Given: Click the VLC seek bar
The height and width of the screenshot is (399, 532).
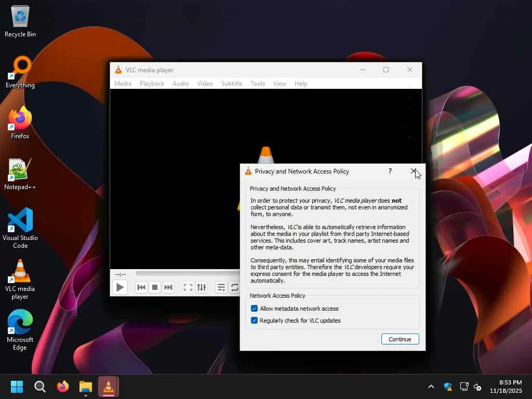Looking at the screenshot, I should click(188, 273).
